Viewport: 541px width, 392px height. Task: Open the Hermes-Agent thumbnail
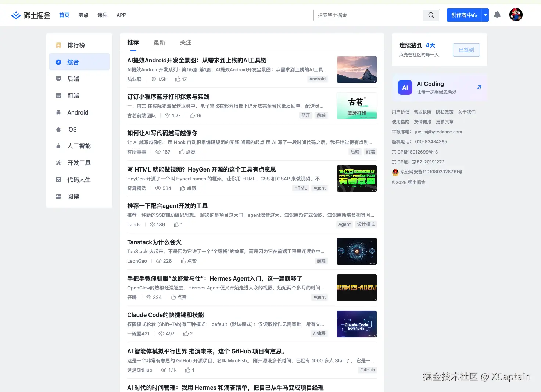357,288
